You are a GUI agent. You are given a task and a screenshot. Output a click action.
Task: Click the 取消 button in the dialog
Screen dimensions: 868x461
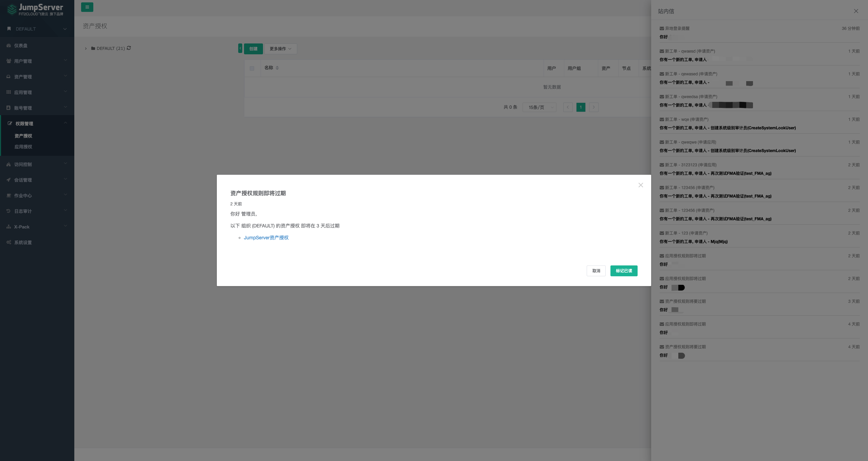coord(596,271)
